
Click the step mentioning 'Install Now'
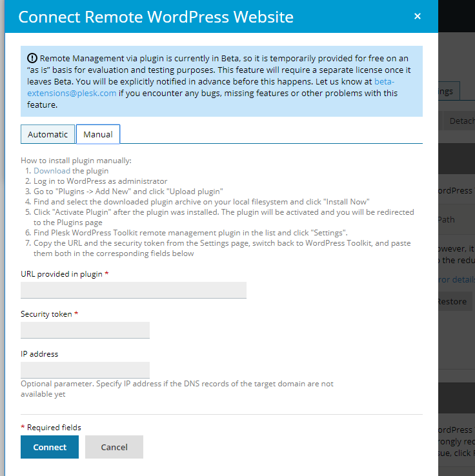click(x=201, y=202)
